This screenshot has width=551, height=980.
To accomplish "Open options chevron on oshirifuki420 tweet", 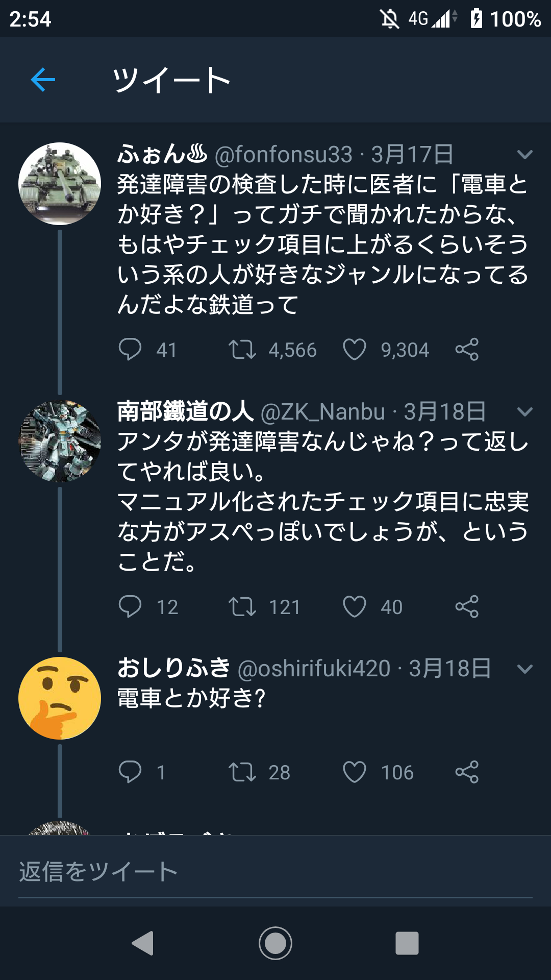I will pos(524,669).
